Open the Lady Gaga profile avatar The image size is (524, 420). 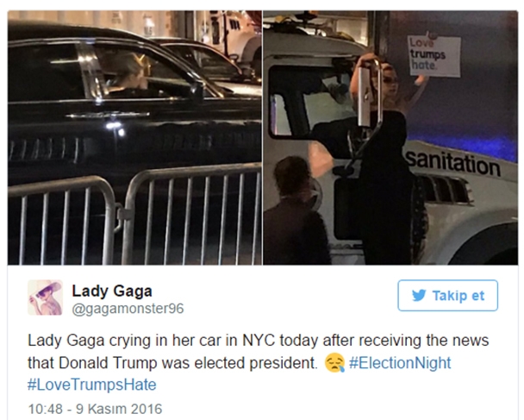click(x=45, y=298)
